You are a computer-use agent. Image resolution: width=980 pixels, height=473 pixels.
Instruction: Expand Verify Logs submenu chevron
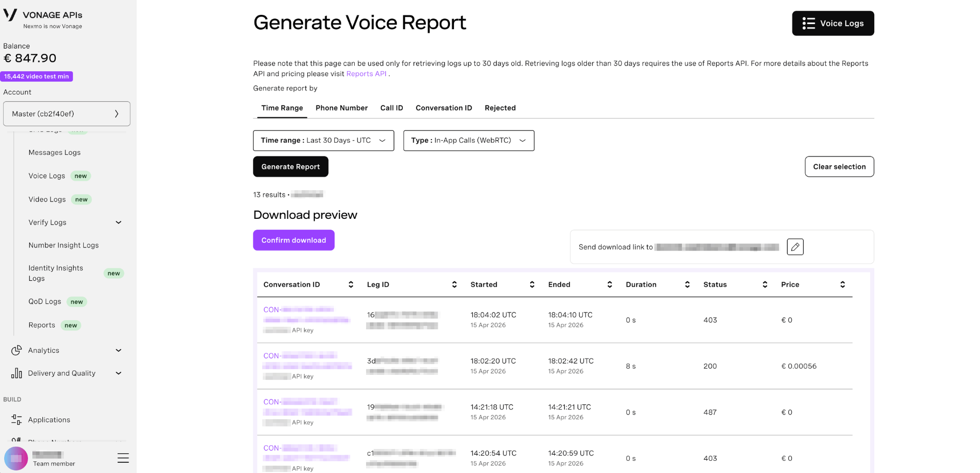tap(119, 222)
